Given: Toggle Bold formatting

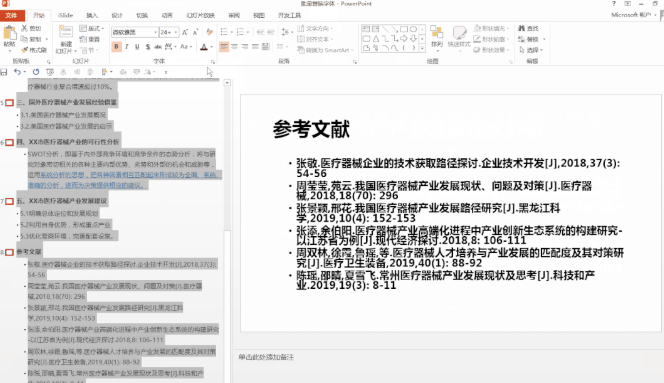Looking at the screenshot, I should coord(116,47).
